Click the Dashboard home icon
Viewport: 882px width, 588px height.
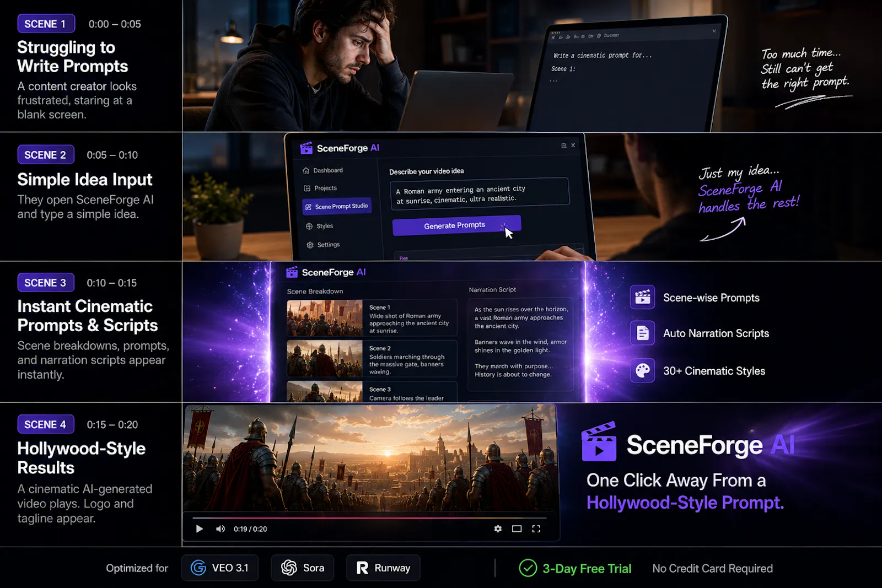tap(306, 171)
